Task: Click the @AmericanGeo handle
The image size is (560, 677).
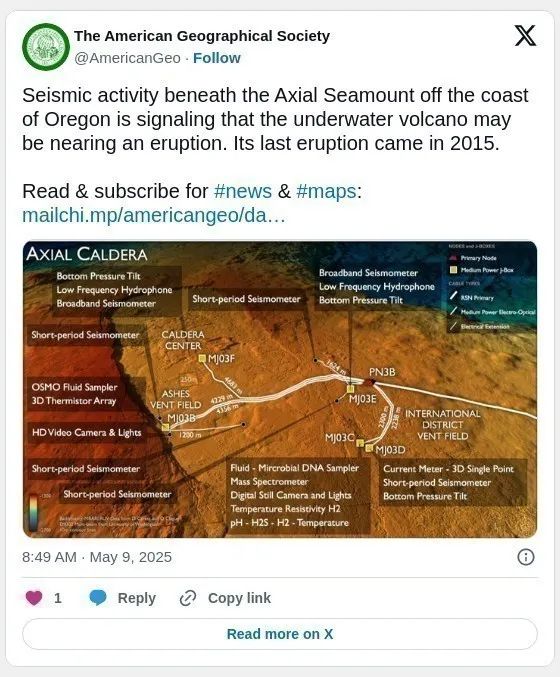Action: pyautogui.click(x=127, y=58)
